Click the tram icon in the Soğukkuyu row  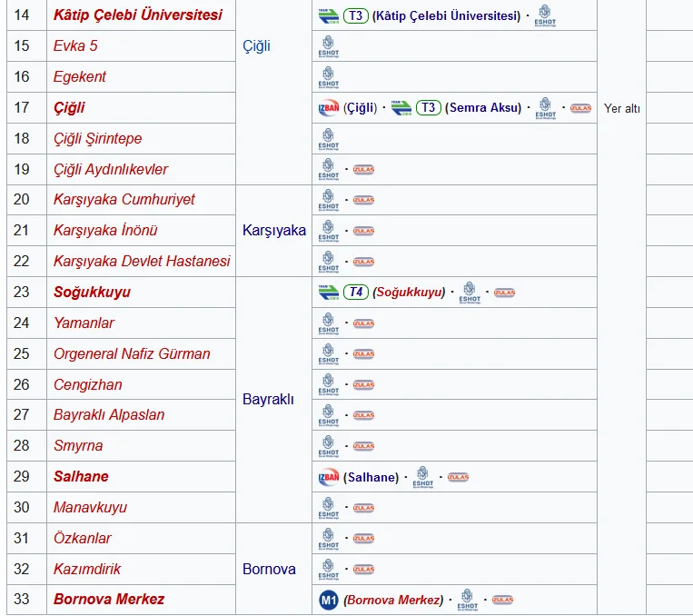pyautogui.click(x=329, y=293)
